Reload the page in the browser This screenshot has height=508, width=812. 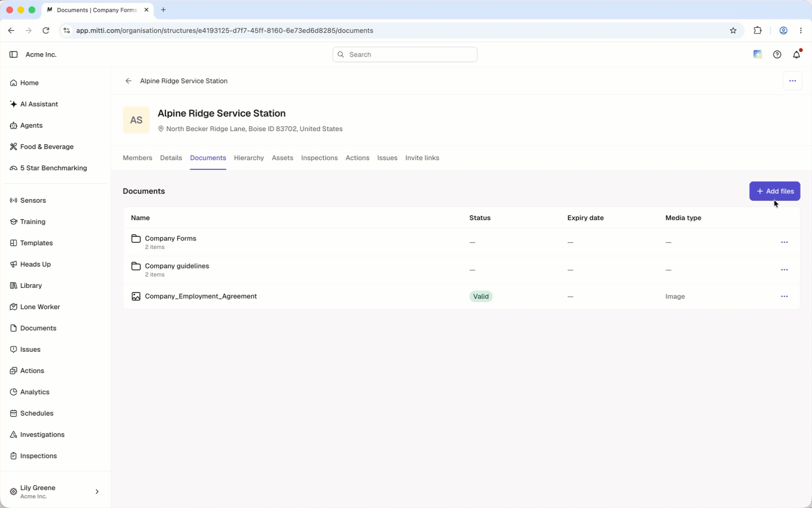[x=46, y=30]
